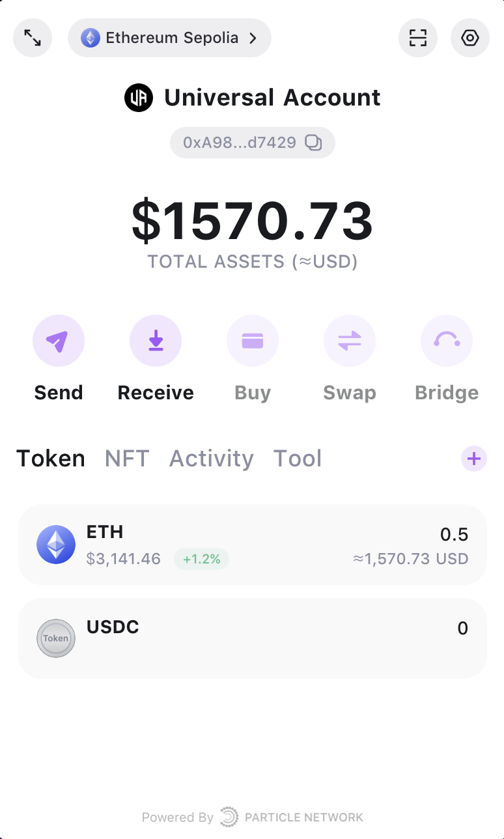
Task: Click the Receive download icon
Action: click(x=156, y=341)
